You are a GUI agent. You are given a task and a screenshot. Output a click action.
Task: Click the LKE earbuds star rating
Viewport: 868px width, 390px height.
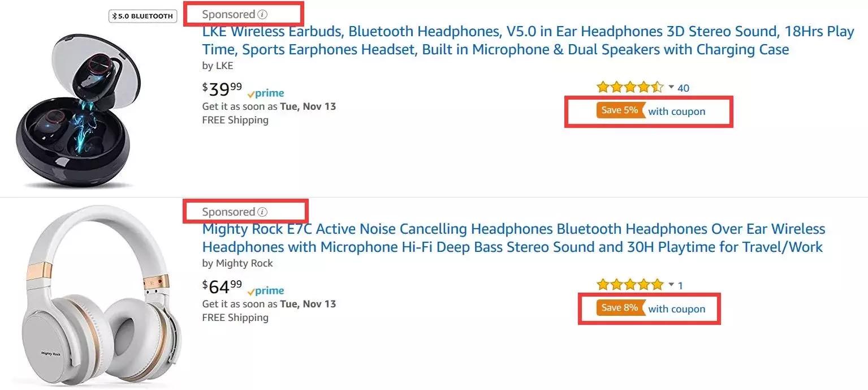point(630,88)
